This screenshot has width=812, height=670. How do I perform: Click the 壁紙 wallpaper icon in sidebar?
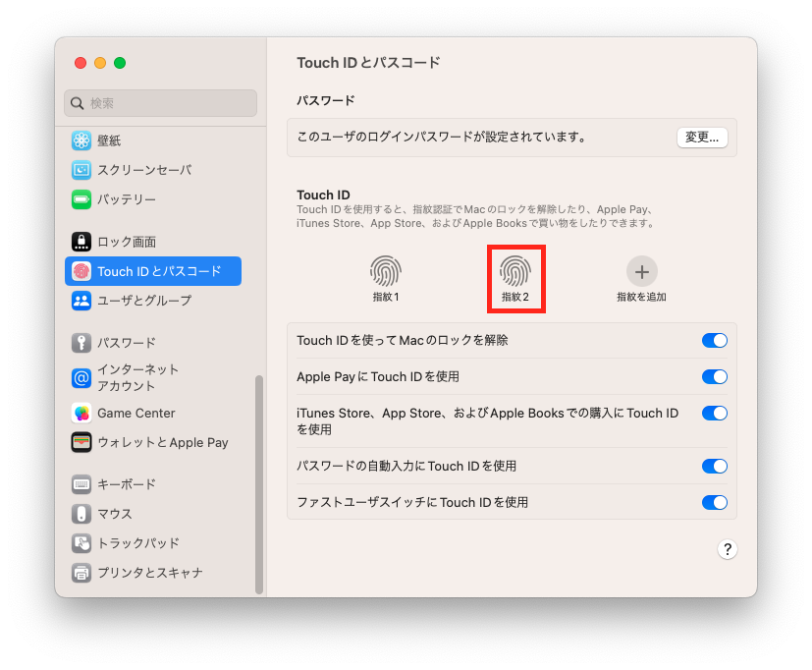[x=81, y=140]
